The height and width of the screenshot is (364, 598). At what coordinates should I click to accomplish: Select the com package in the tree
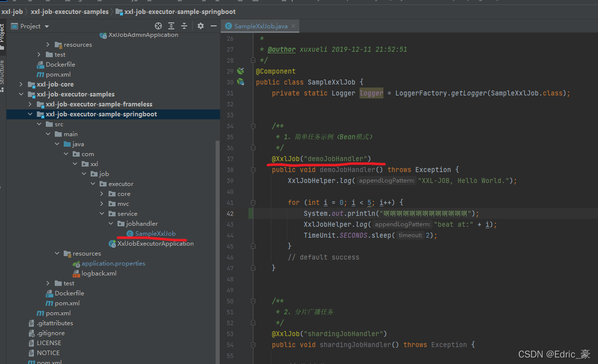point(88,154)
